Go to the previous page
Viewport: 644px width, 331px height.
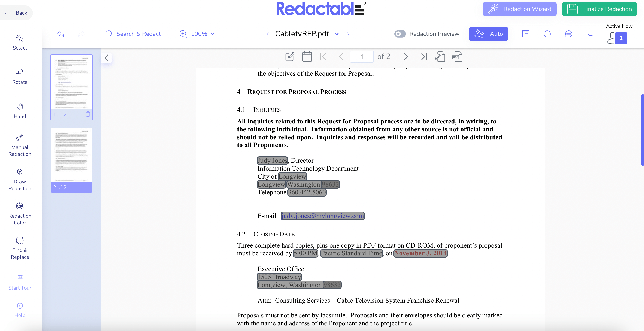tap(341, 57)
